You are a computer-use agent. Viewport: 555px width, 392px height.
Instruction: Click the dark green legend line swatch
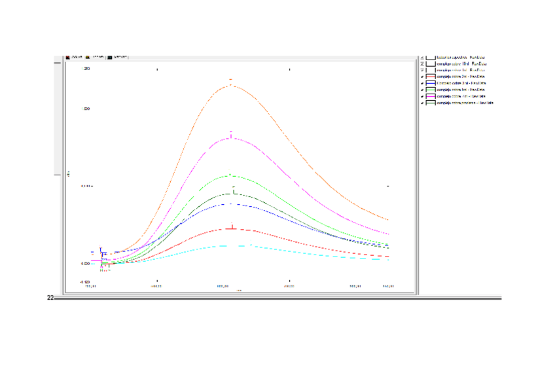[431, 103]
